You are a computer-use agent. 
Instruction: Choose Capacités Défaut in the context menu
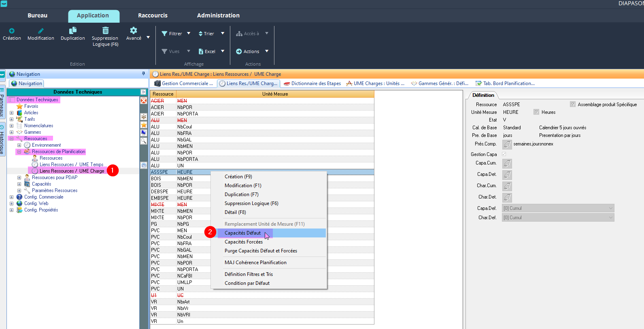[243, 233]
